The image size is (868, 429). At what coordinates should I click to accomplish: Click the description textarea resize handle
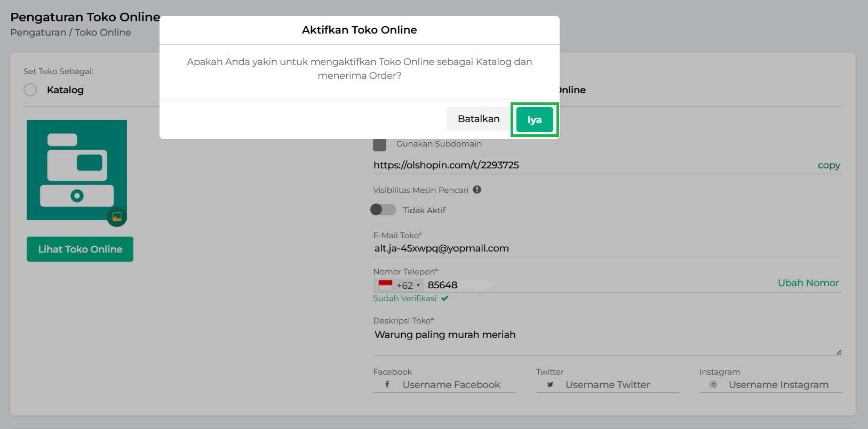pyautogui.click(x=839, y=352)
